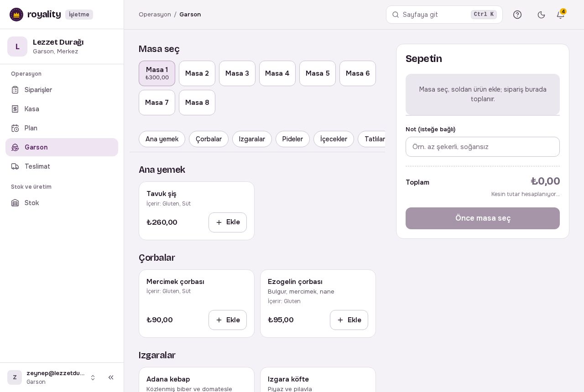
Task: Select Masa 2 table
Action: pos(197,73)
